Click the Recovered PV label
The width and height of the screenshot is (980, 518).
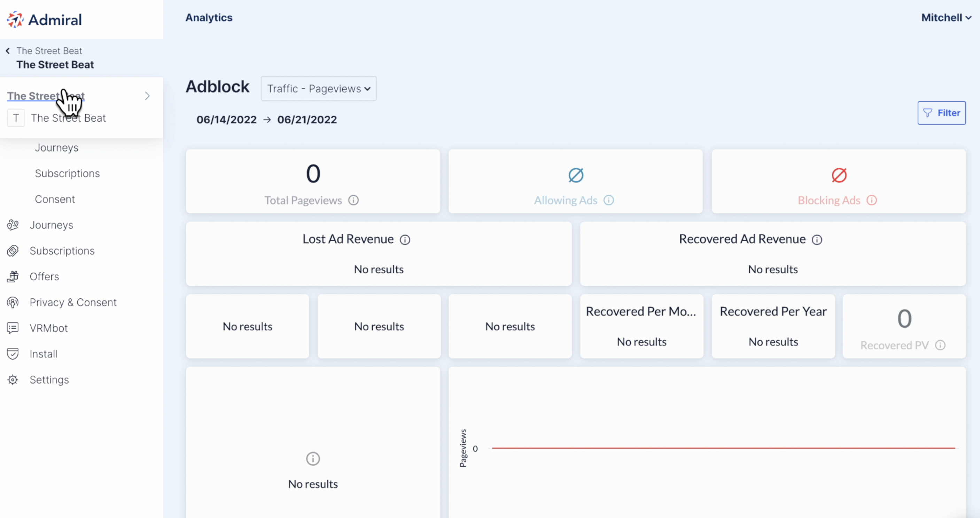[894, 345]
